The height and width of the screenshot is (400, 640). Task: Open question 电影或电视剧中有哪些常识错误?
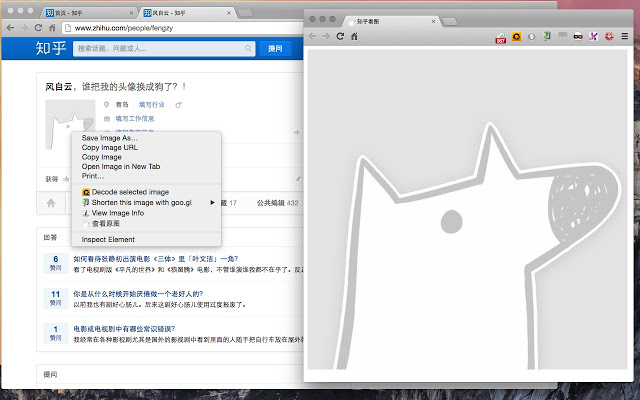coord(124,329)
